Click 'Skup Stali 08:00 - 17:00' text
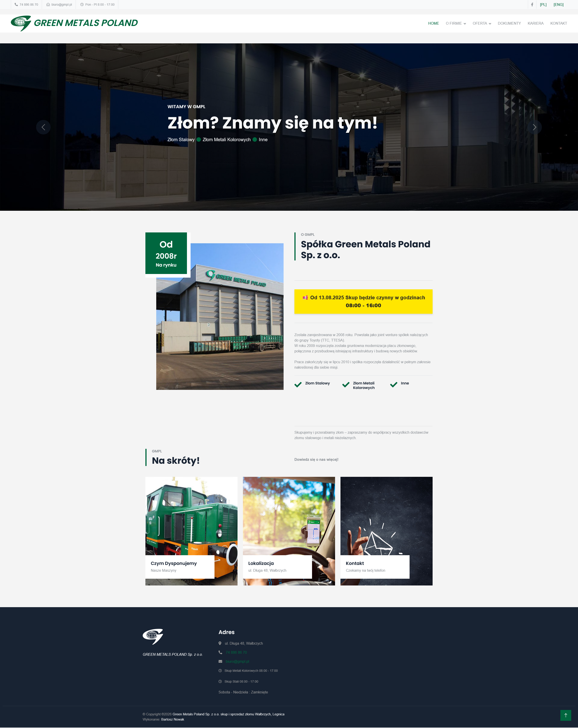Image resolution: width=578 pixels, height=728 pixels. (241, 681)
